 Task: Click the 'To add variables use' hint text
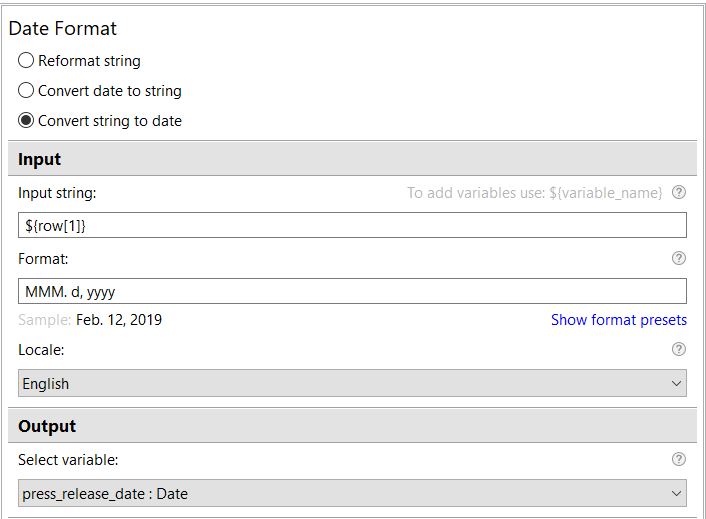point(535,193)
